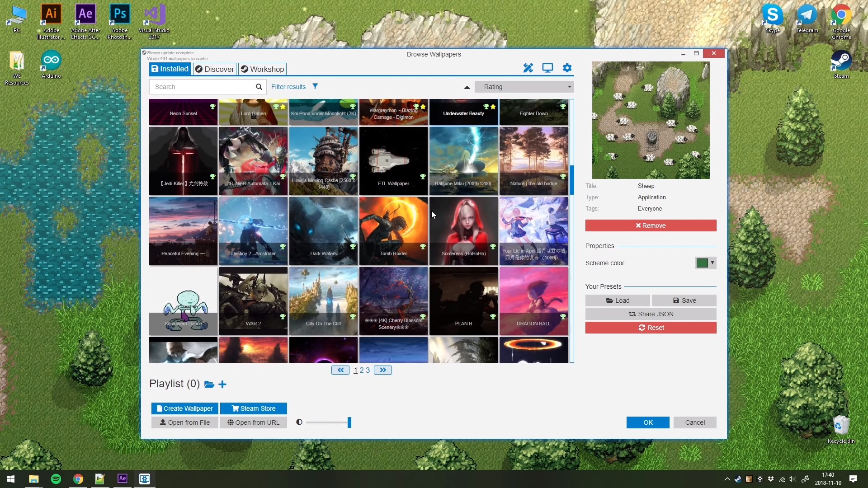Switch to the Workshop tab
Viewport: 868px width, 488px height.
pyautogui.click(x=262, y=69)
